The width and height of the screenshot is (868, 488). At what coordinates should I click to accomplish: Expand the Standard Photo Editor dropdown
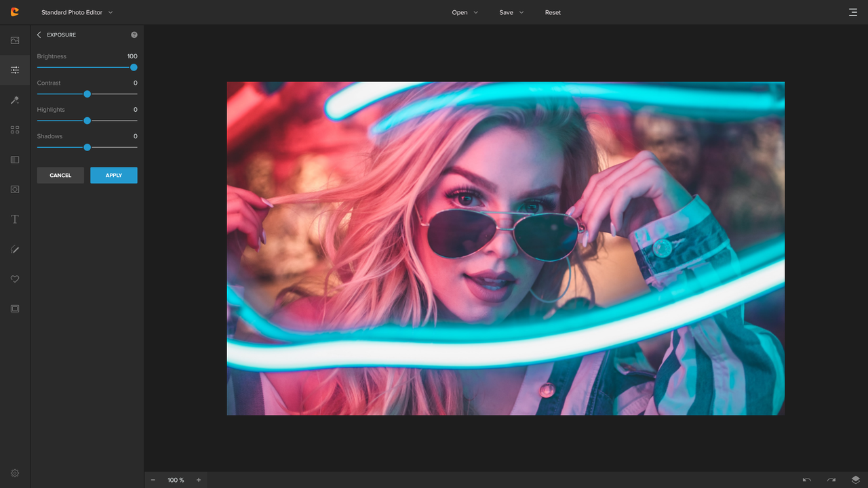tap(77, 12)
